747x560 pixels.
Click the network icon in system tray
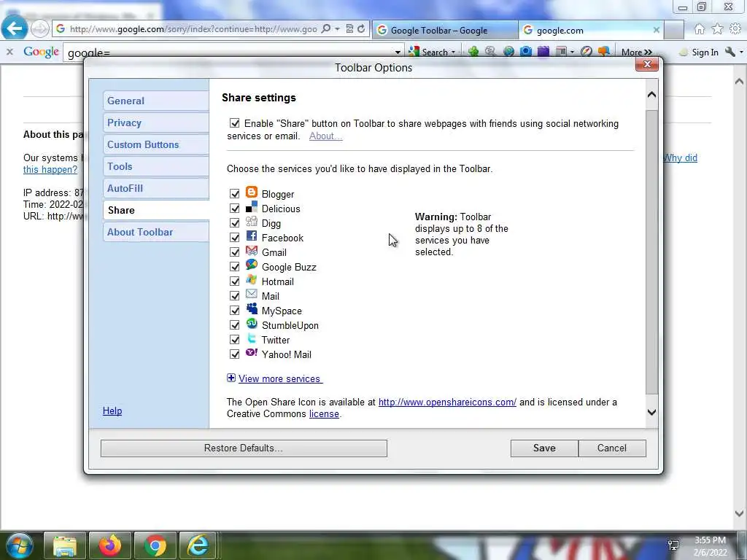coord(673,545)
